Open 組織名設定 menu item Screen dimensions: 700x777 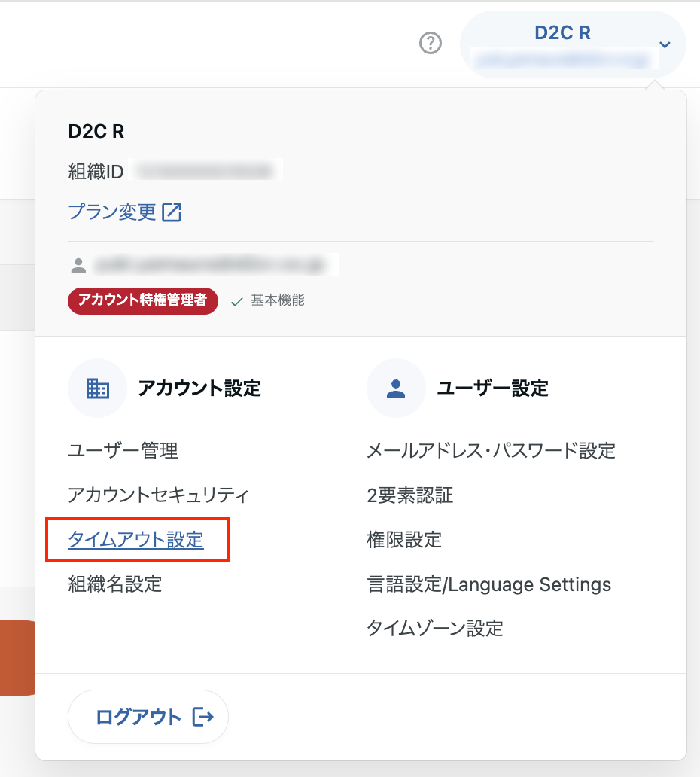tap(114, 584)
